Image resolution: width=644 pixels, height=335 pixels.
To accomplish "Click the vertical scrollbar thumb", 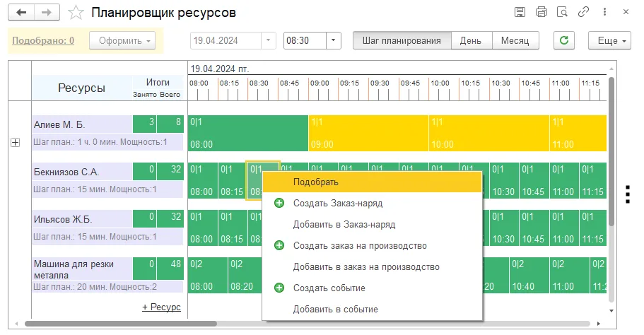I will point(611,151).
